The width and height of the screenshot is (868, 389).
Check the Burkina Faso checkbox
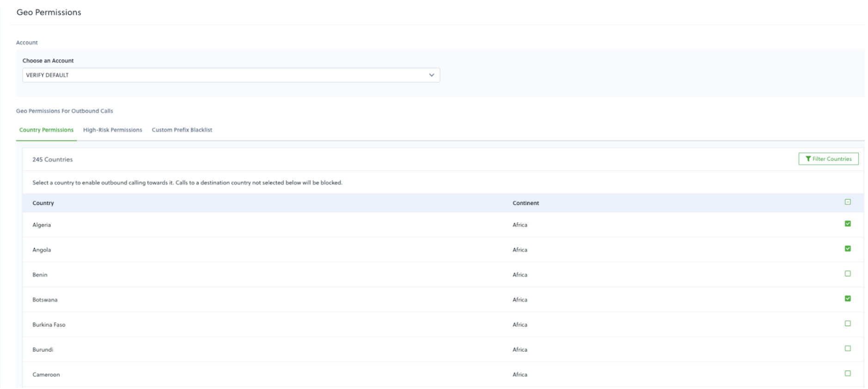coord(847,323)
